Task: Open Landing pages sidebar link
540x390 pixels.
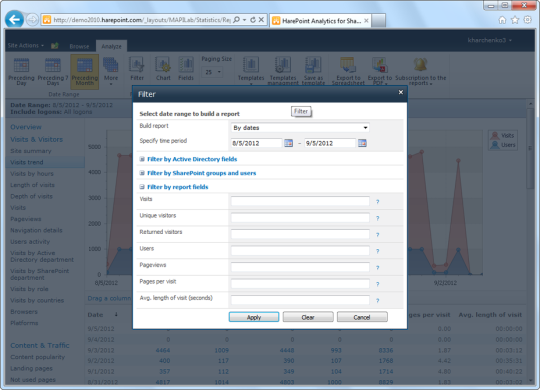Action: click(31, 368)
